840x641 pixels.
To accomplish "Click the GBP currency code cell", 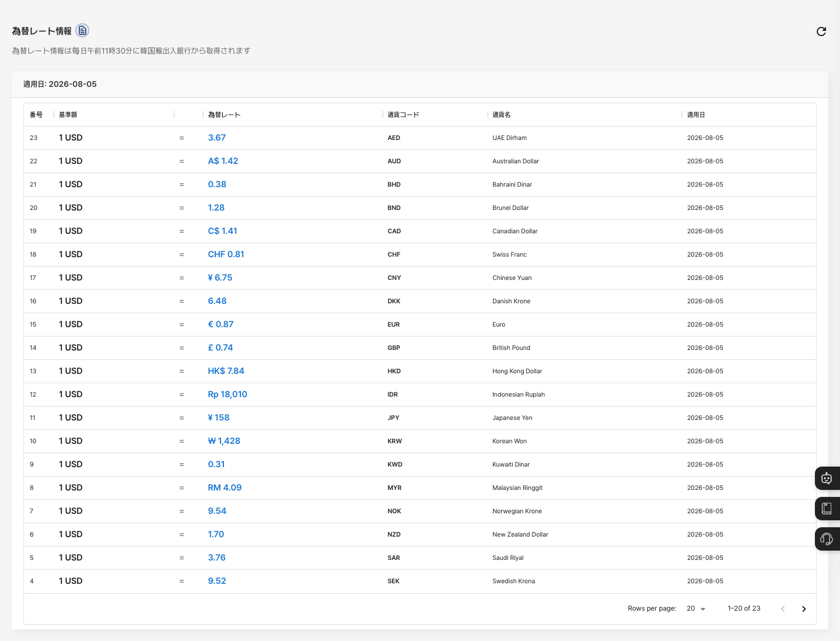I will pos(394,348).
